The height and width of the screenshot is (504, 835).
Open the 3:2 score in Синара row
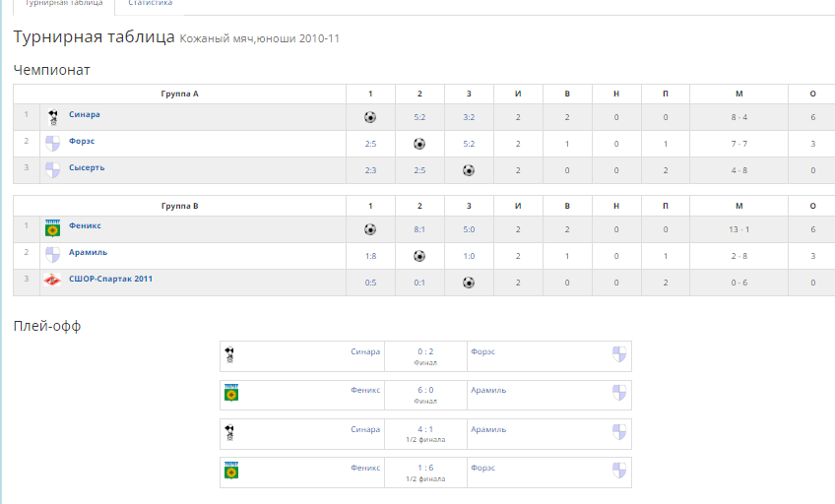pyautogui.click(x=469, y=117)
